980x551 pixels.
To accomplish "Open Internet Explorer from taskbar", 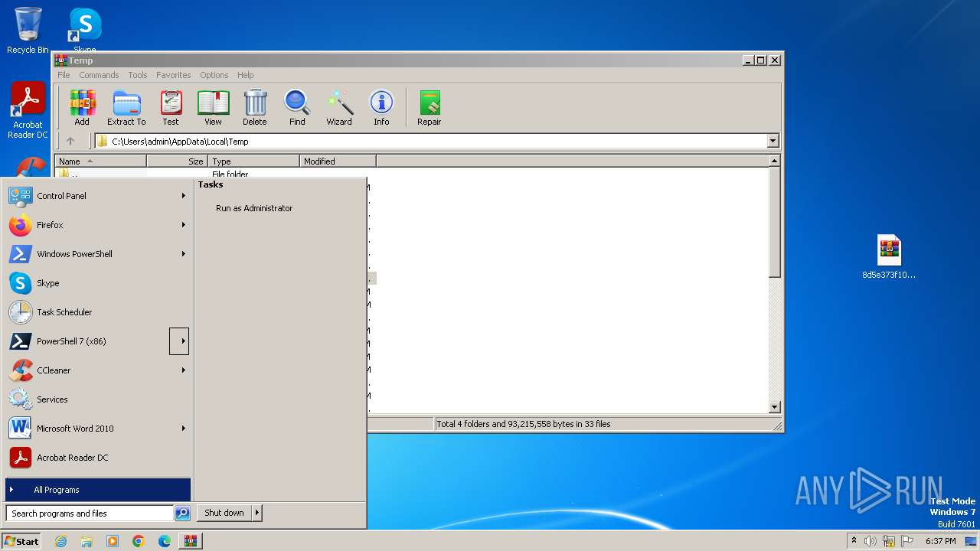I will (x=60, y=541).
